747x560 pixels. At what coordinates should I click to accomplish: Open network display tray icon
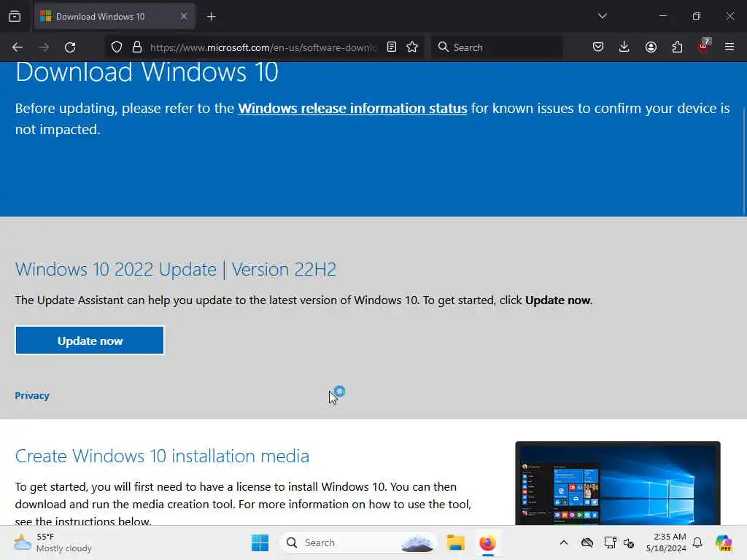click(611, 542)
